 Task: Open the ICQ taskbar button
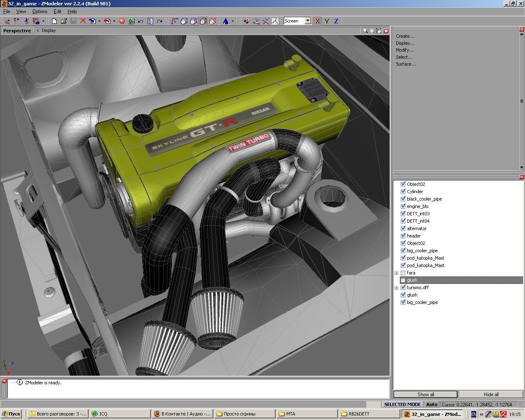120,414
